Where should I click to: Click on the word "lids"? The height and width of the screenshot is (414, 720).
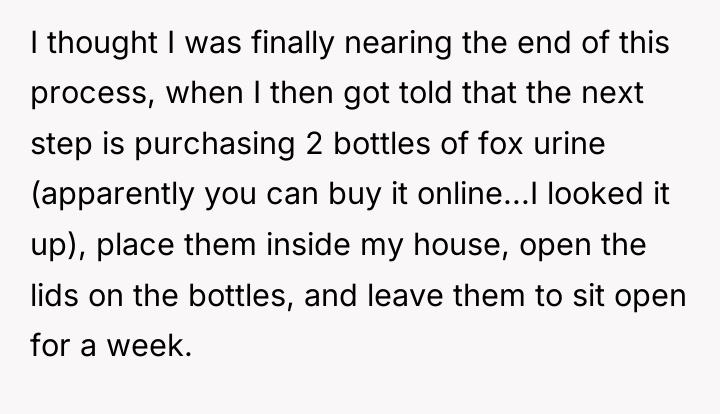[54, 295]
